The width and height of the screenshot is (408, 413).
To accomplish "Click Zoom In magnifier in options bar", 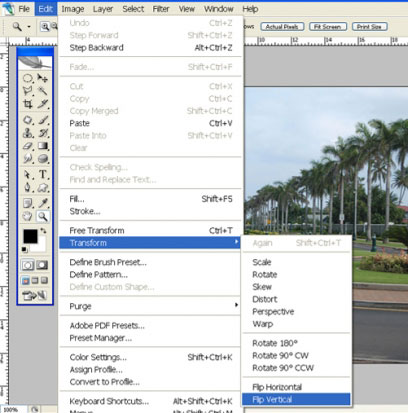I will tap(45, 26).
